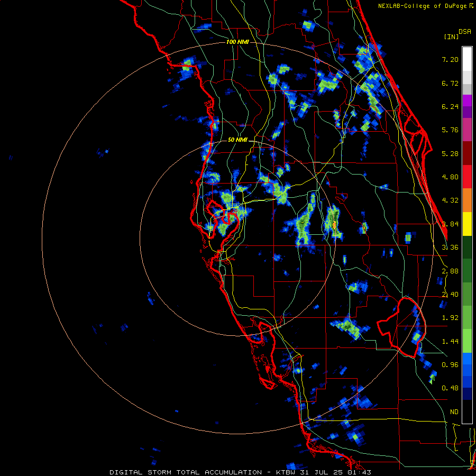476x476 pixels.
Task: Click the 0.48 legend value
Action: pyautogui.click(x=450, y=388)
